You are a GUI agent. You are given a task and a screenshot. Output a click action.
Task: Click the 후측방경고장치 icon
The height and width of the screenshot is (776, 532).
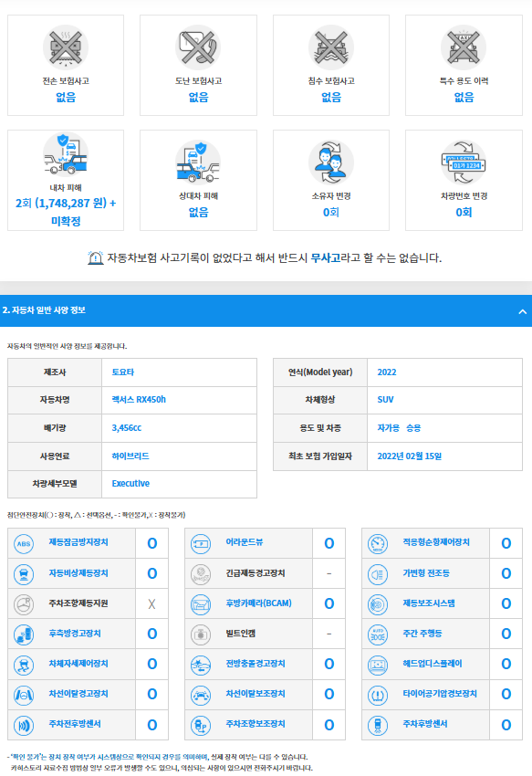24,634
